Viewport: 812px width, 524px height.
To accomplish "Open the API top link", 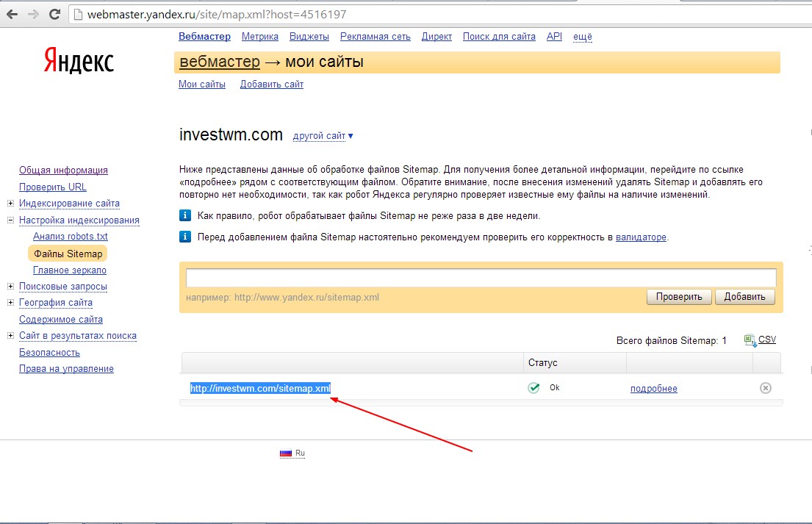I will click(554, 37).
